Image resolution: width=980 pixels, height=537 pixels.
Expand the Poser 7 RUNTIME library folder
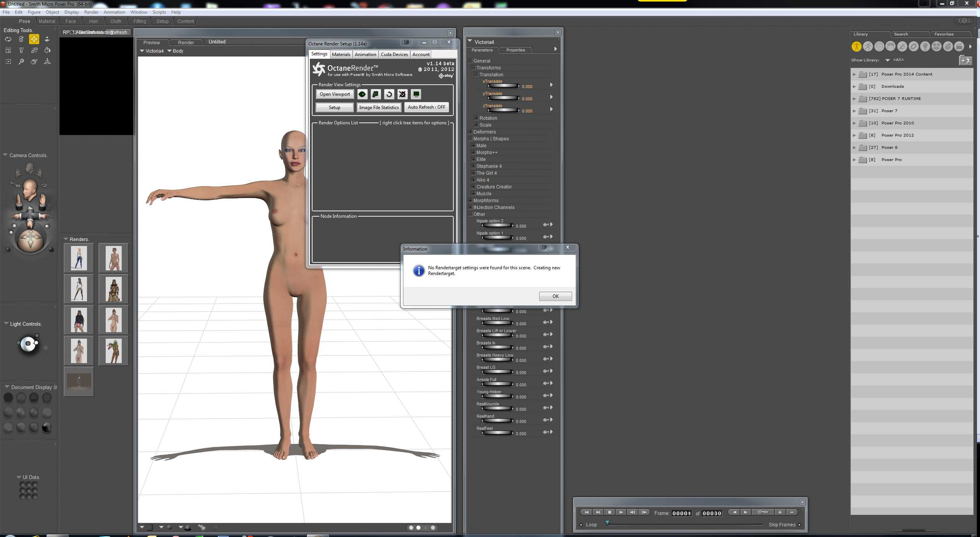point(854,99)
